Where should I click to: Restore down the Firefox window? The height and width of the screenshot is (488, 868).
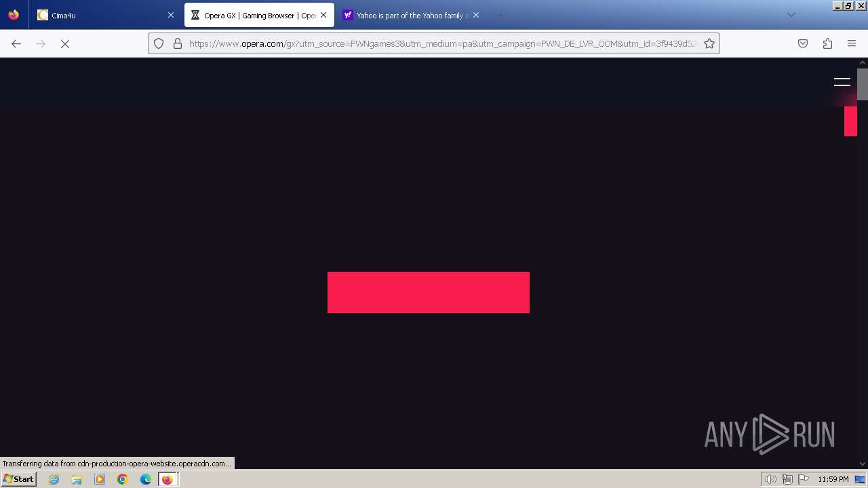coord(848,5)
